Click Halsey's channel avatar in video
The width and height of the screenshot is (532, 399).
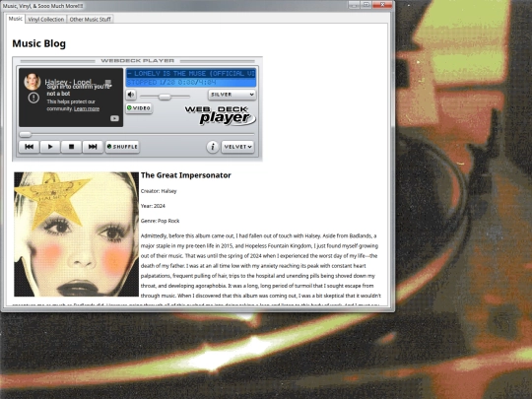point(33,82)
